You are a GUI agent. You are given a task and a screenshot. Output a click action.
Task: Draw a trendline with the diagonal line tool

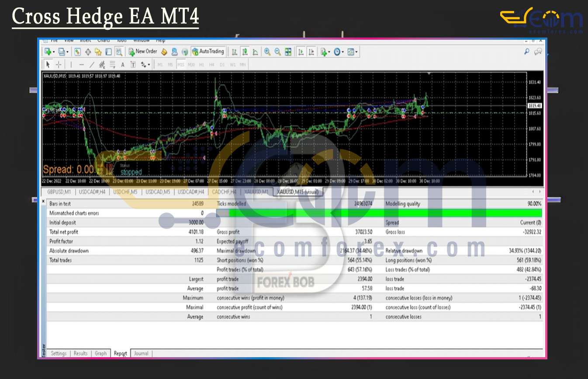[x=92, y=65]
